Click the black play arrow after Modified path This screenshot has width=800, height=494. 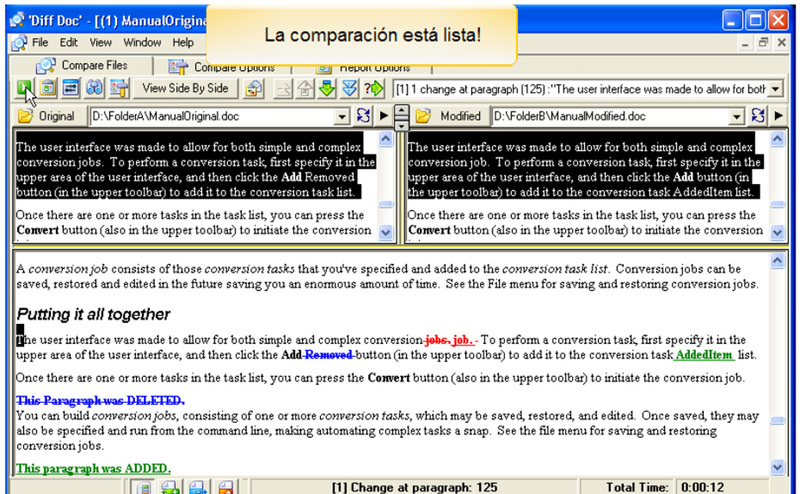(x=779, y=116)
